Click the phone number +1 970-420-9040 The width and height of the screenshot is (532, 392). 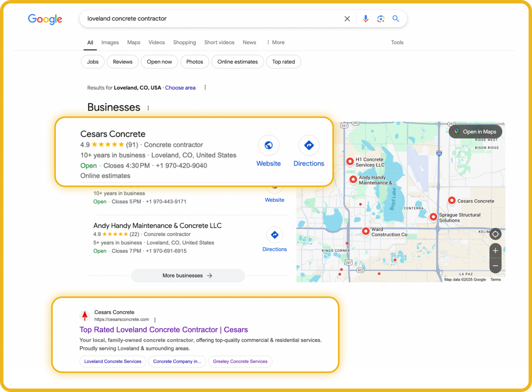pos(181,166)
